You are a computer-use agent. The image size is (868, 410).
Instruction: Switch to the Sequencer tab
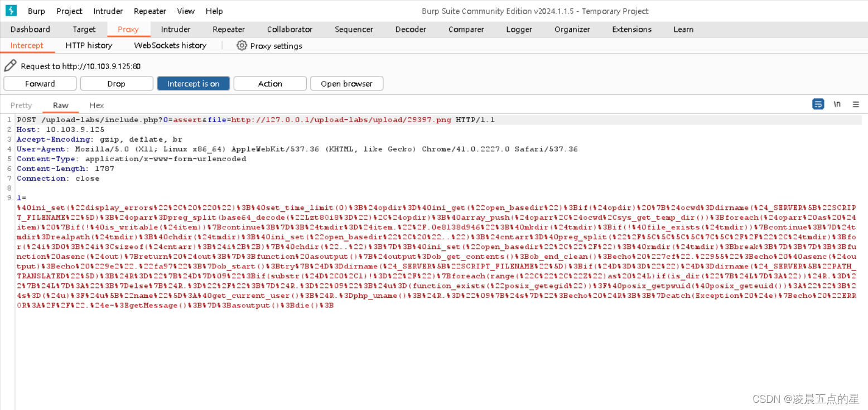point(354,30)
